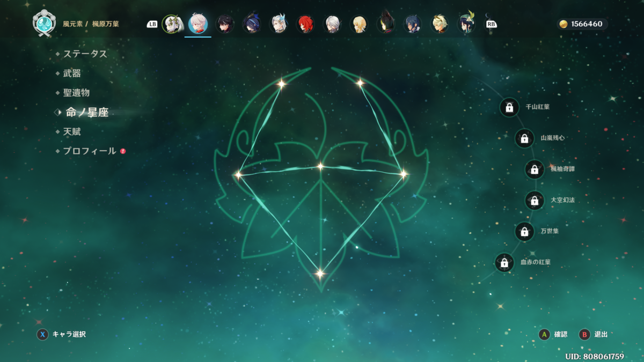Viewport: 644px width, 362px height.
Task: Open the 聖遺物 menu
Action: click(76, 93)
